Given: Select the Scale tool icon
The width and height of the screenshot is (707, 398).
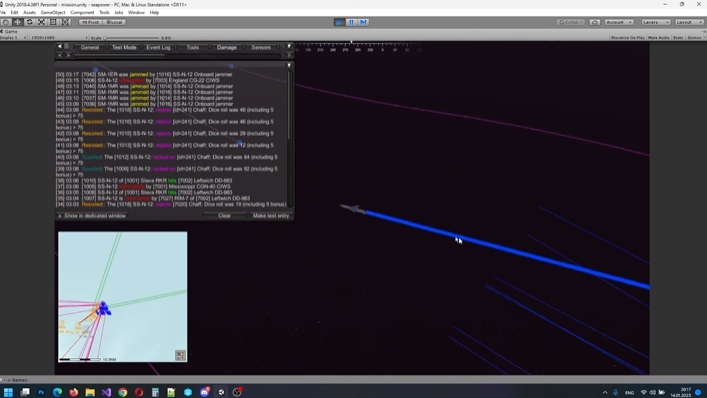Looking at the screenshot, I should pos(41,22).
